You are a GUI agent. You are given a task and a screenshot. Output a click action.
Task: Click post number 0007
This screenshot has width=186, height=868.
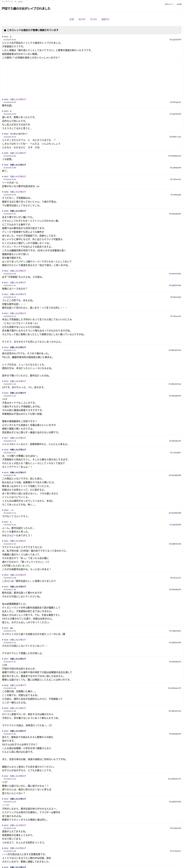pos(6,176)
